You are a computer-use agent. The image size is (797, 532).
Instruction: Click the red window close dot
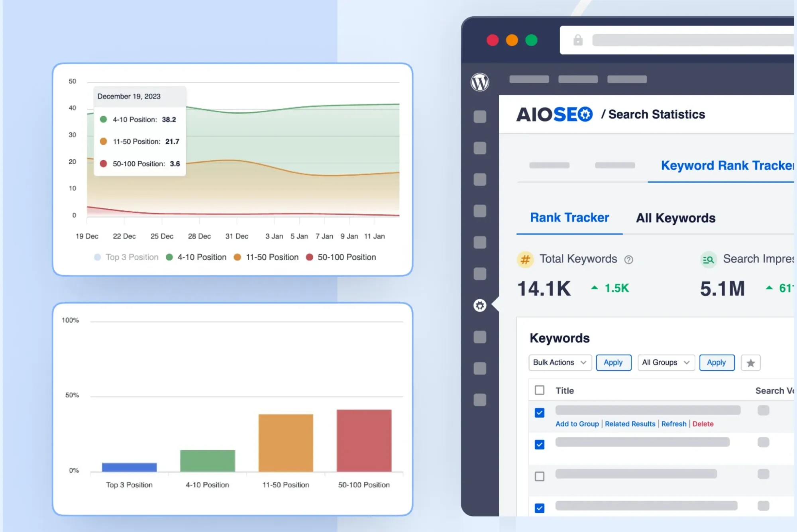493,40
